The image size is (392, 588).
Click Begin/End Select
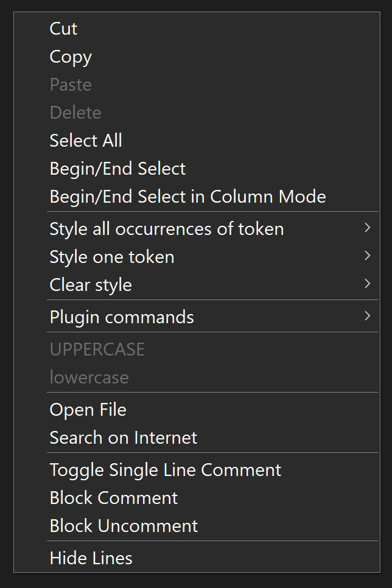pos(117,169)
